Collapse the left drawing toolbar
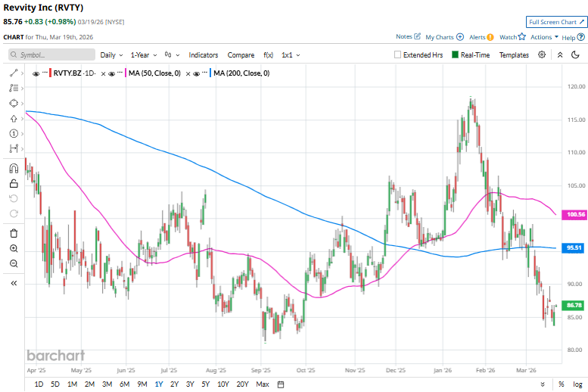Viewport: 588px width, 392px height. [14, 283]
